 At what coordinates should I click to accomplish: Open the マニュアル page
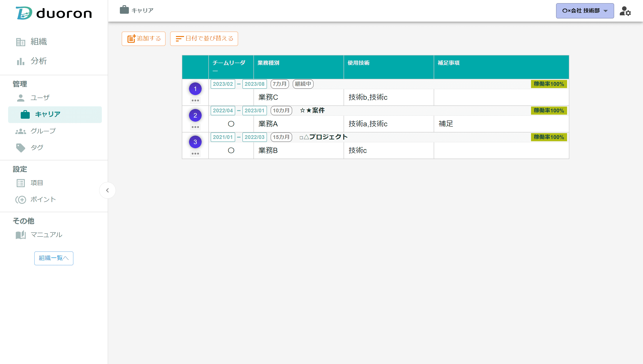pyautogui.click(x=46, y=235)
